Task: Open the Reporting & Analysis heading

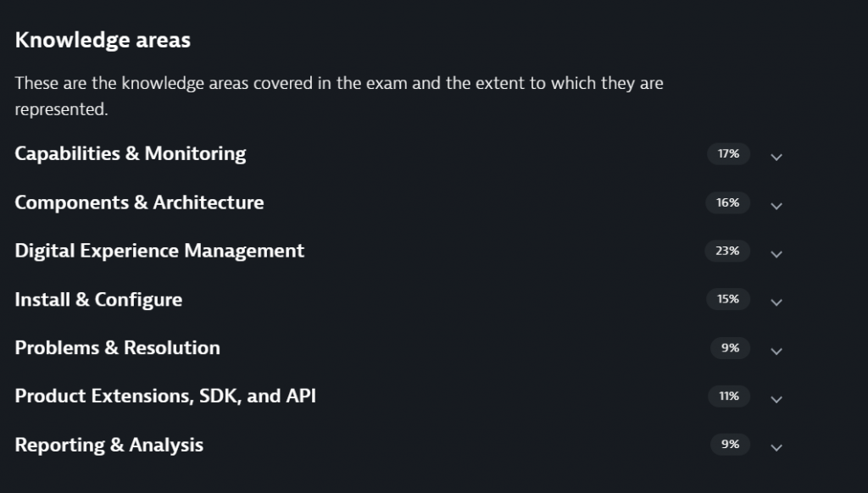Action: pyautogui.click(x=108, y=444)
